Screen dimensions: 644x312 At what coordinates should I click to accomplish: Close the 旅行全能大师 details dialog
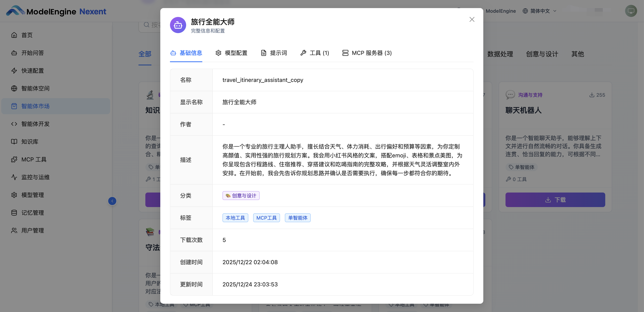point(472,20)
